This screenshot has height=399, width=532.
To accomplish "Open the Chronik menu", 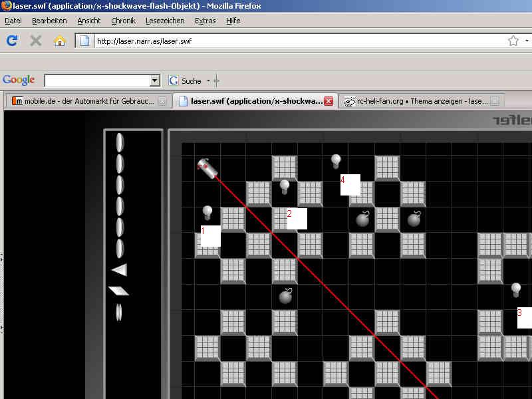I will (x=123, y=21).
